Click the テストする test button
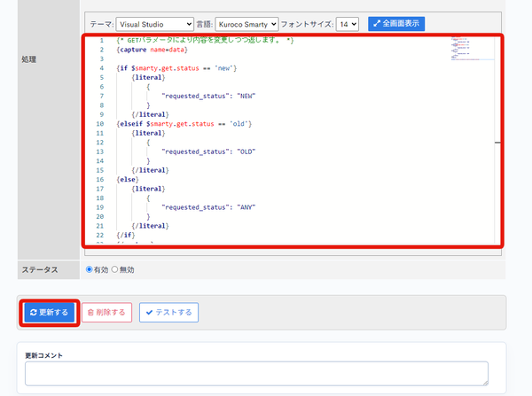532x396 pixels. 168,312
